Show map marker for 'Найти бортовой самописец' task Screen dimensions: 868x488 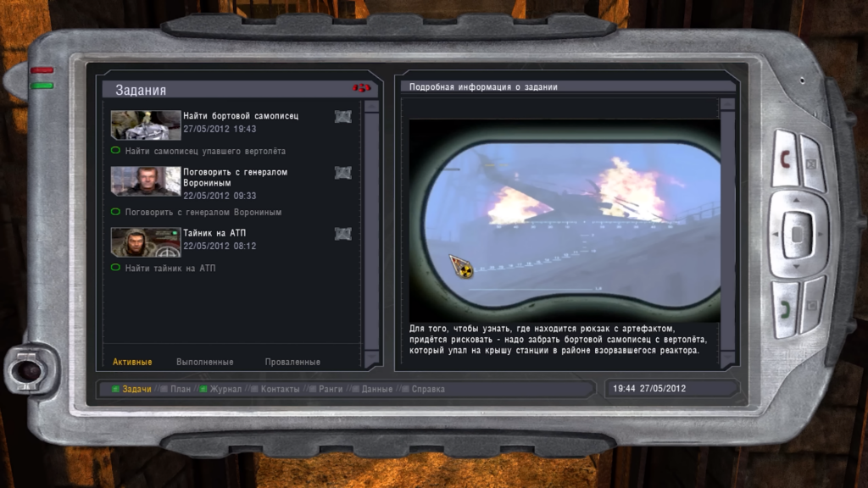343,116
